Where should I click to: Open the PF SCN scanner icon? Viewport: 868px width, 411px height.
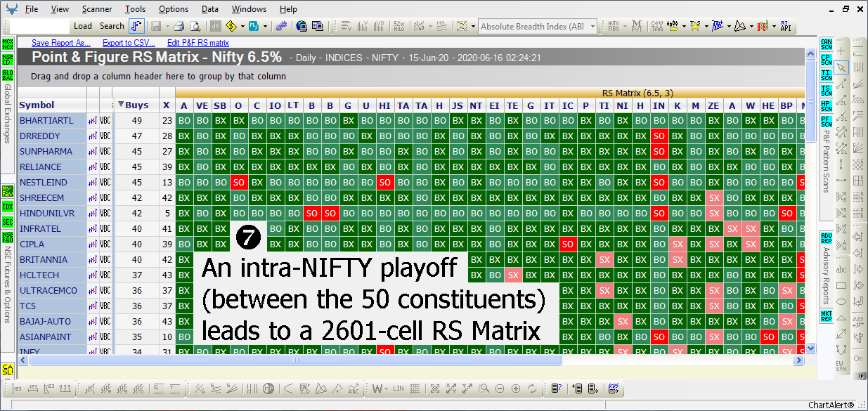tap(827, 121)
